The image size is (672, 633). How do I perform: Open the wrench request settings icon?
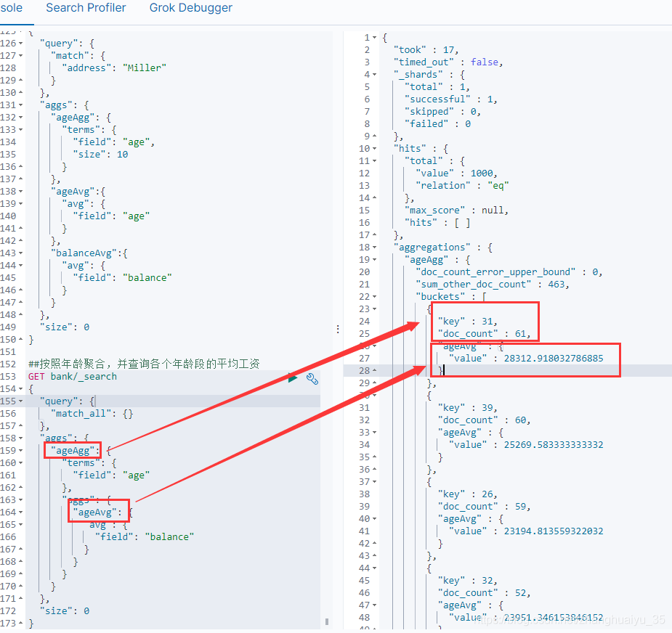[x=312, y=378]
